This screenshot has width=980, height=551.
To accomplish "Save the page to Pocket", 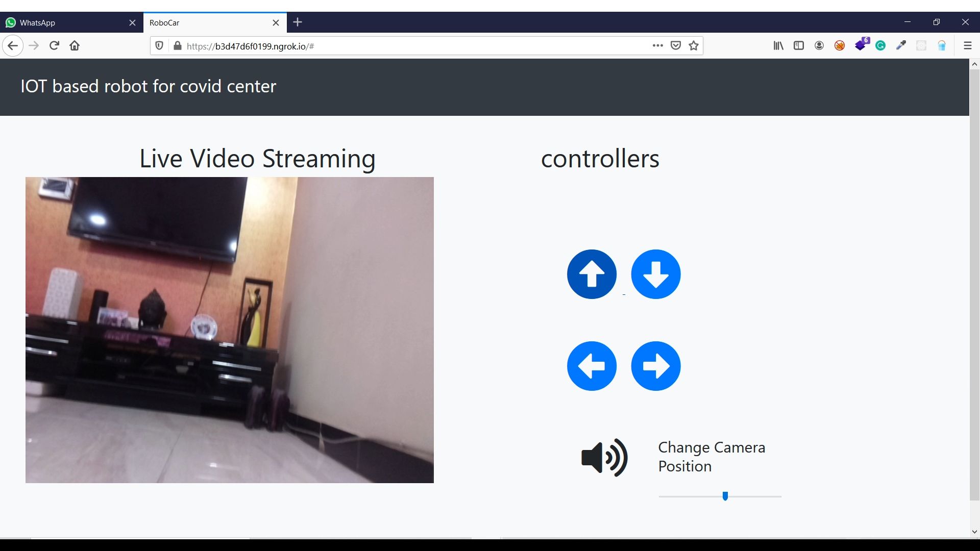I will click(676, 46).
